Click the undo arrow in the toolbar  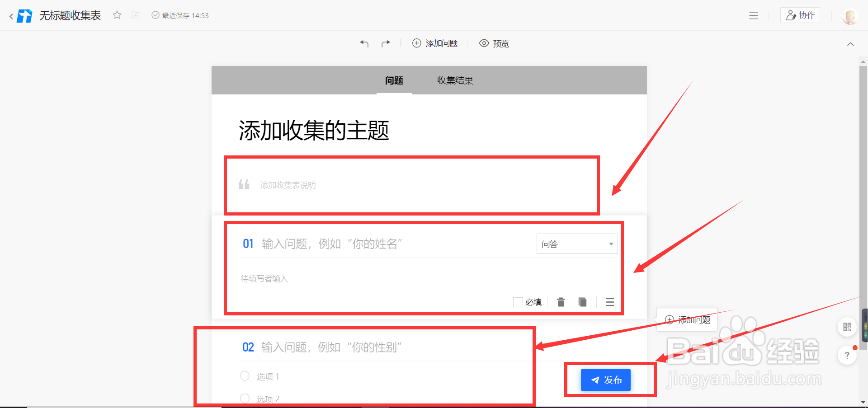364,43
